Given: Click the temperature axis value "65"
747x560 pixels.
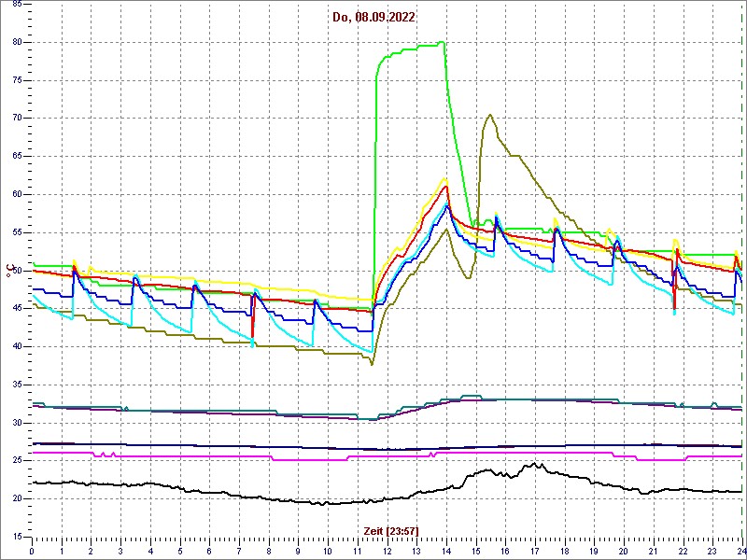Looking at the screenshot, I should click(15, 156).
